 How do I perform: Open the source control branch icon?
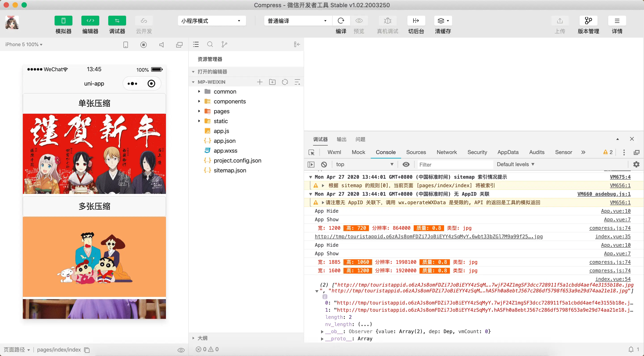coord(224,44)
